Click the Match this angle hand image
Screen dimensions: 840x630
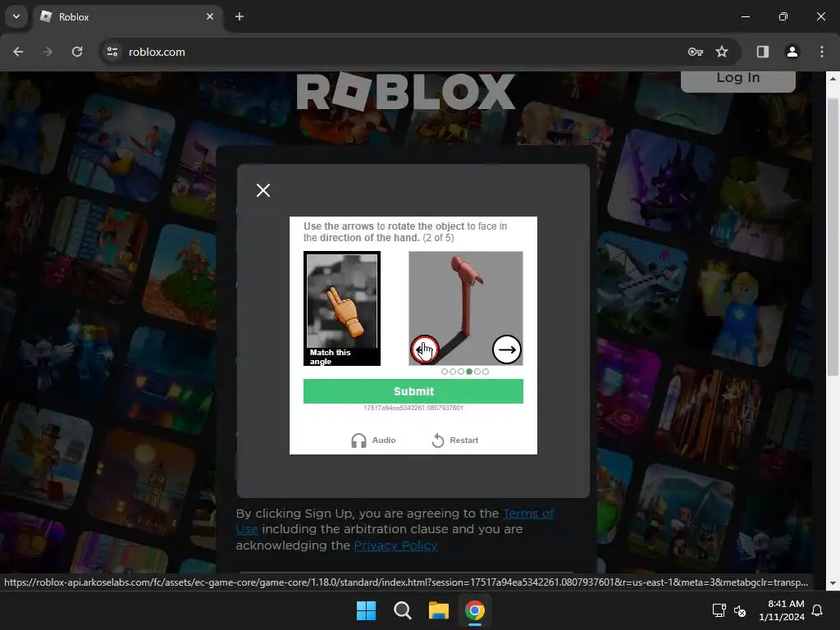[342, 308]
